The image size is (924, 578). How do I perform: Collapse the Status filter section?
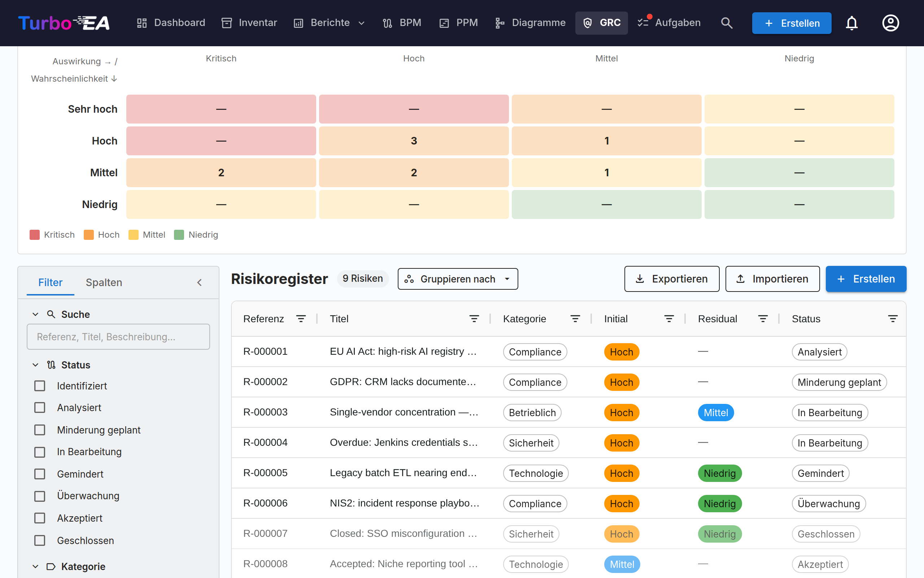point(35,365)
